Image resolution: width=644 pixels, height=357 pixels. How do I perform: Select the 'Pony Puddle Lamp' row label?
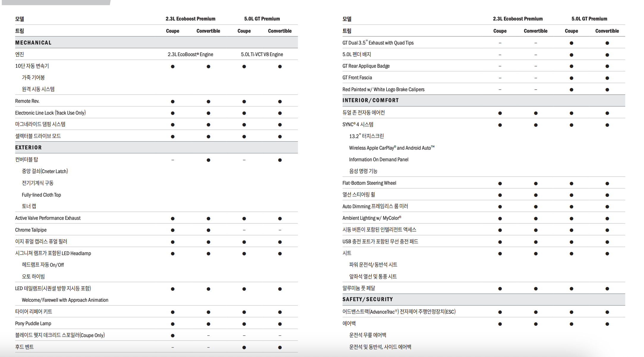pos(33,323)
